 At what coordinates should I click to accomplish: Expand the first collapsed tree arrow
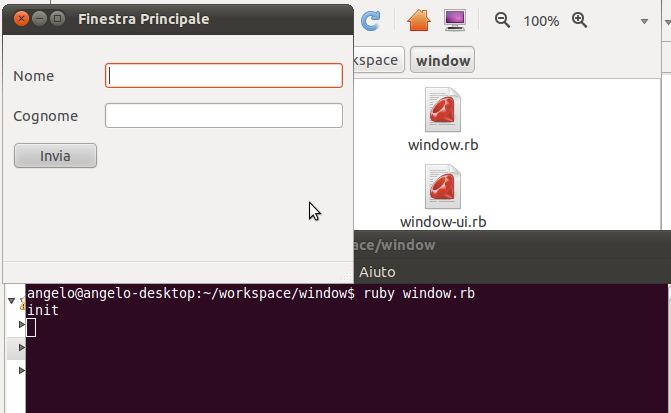[21, 324]
